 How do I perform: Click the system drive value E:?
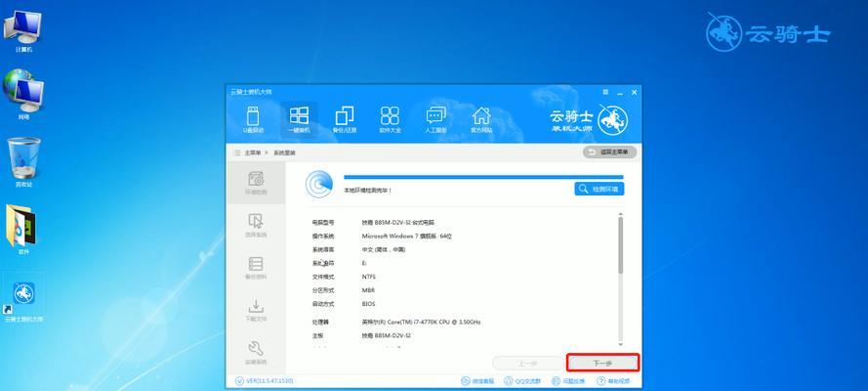(x=364, y=263)
